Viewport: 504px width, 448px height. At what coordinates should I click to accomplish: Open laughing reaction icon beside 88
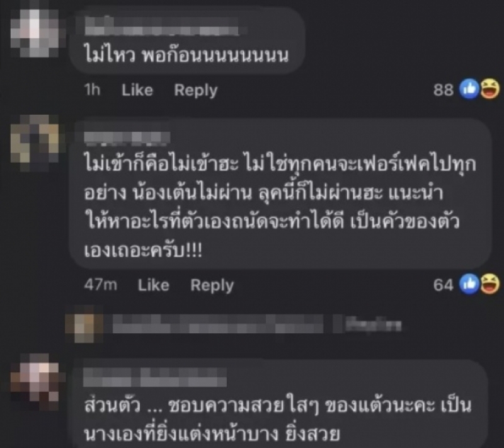point(490,88)
